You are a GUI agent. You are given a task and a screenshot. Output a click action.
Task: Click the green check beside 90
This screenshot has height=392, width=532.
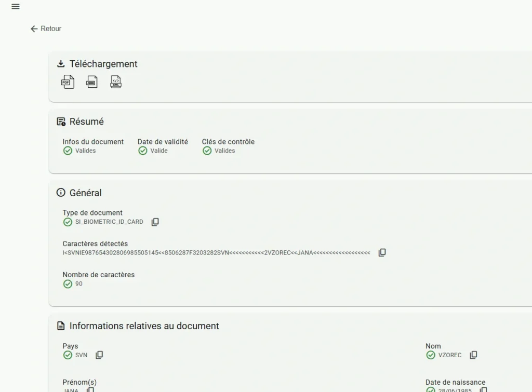point(68,284)
